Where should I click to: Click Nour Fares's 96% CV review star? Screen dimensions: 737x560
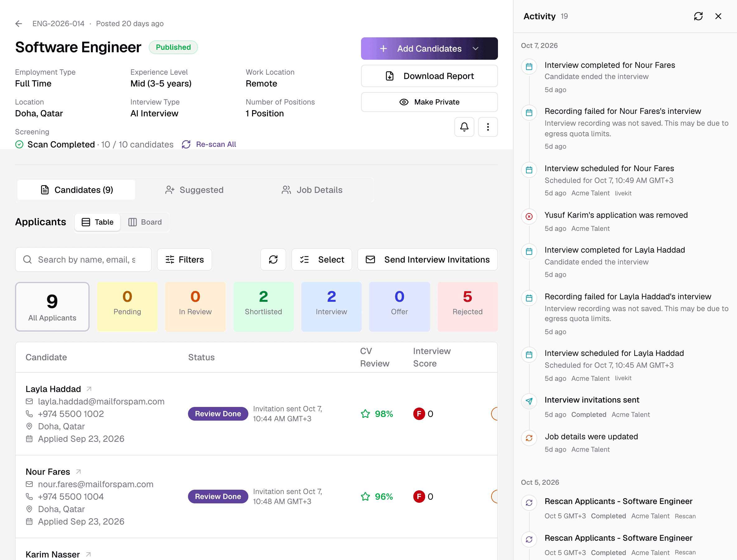(x=365, y=497)
